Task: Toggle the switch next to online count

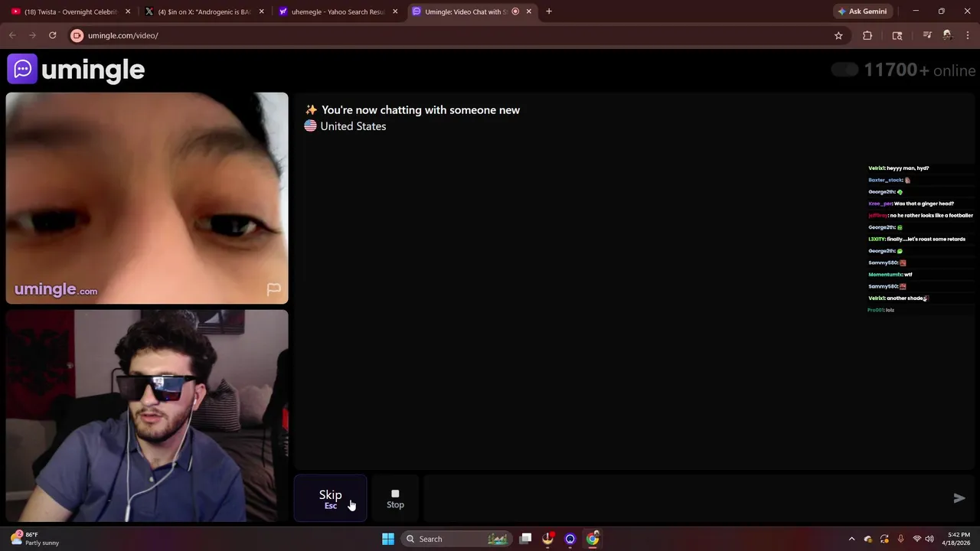Action: (x=844, y=70)
